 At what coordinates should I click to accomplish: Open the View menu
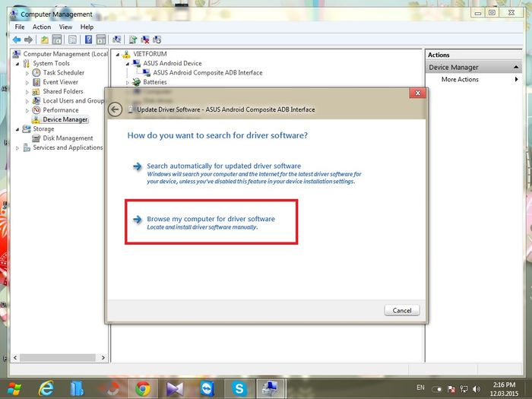pos(65,27)
